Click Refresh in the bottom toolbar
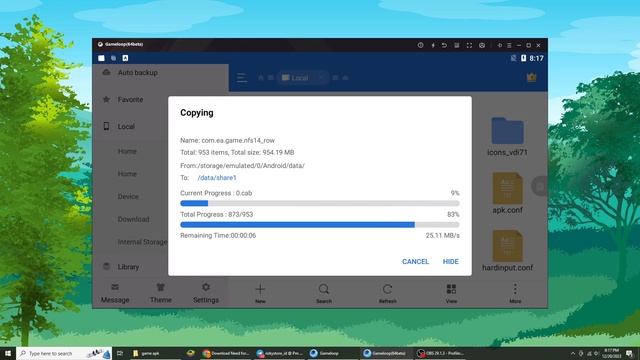Image resolution: width=640 pixels, height=360 pixels. (x=387, y=293)
